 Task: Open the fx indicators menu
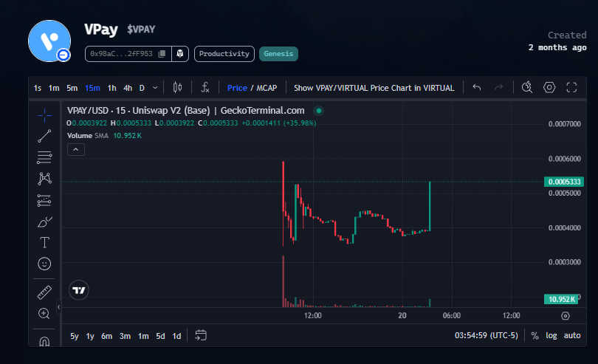tap(205, 88)
